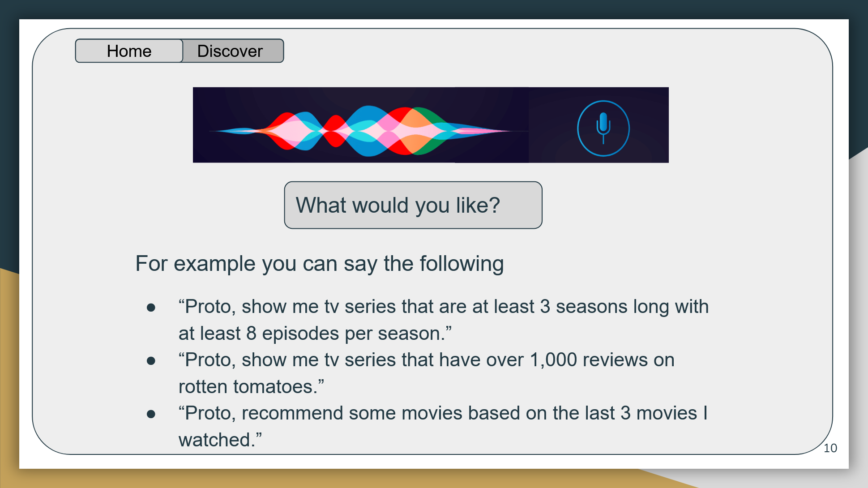Click the 'What would you like?' field
This screenshot has width=868, height=488.
(413, 205)
